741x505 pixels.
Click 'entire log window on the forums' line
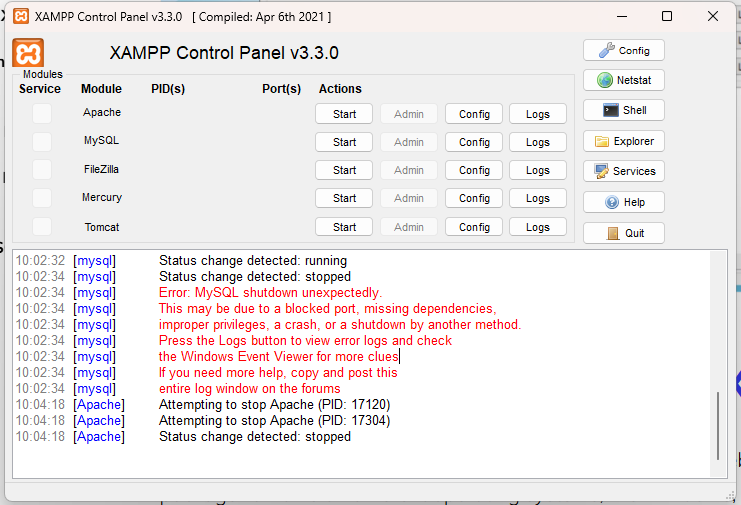click(x=250, y=388)
